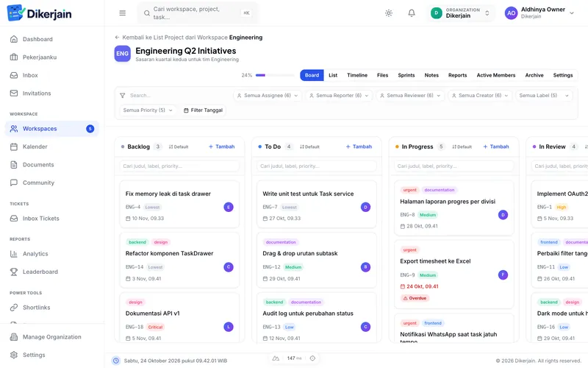Open the notifications bell
Image resolution: width=588 pixels, height=368 pixels.
point(412,13)
